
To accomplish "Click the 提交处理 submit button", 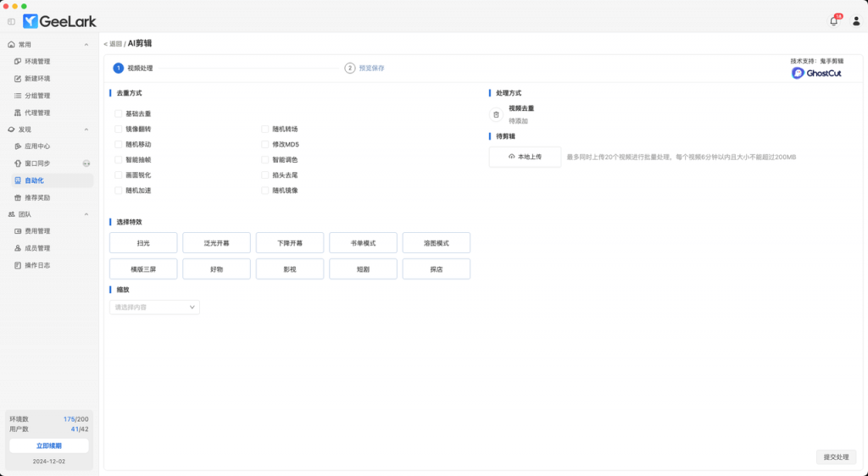I will (x=836, y=457).
